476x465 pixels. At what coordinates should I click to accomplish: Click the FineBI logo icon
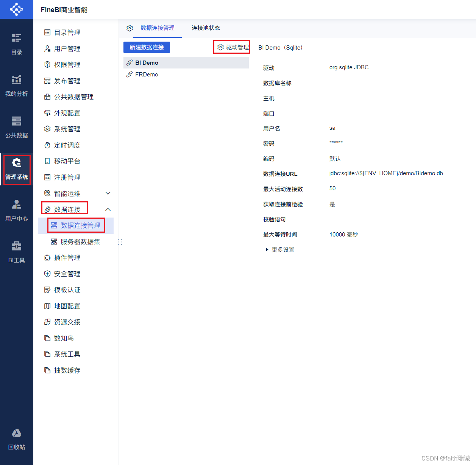pos(16,9)
